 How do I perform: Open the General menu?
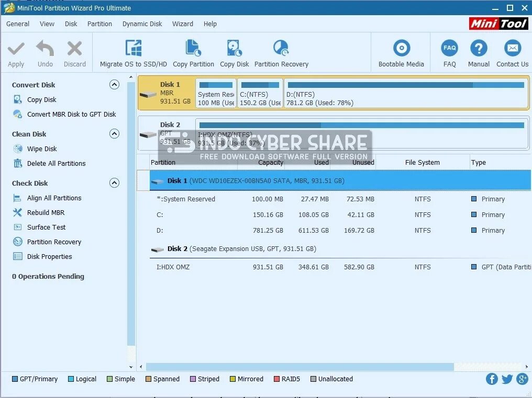18,24
